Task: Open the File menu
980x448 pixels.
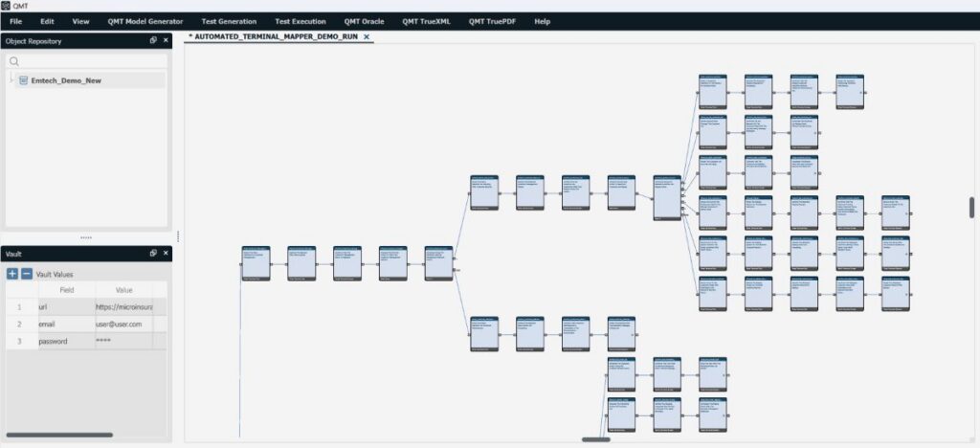Action: [15, 21]
